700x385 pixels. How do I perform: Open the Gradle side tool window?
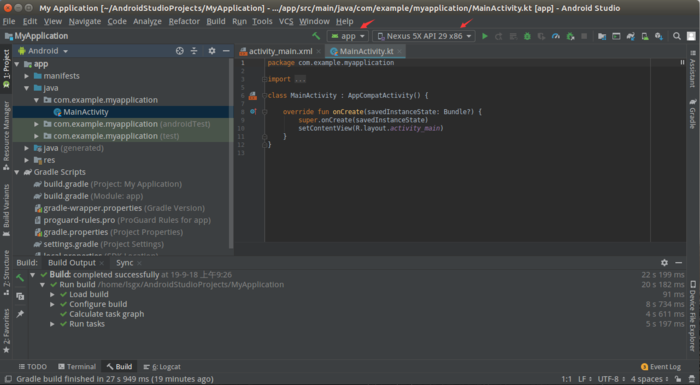(x=692, y=114)
